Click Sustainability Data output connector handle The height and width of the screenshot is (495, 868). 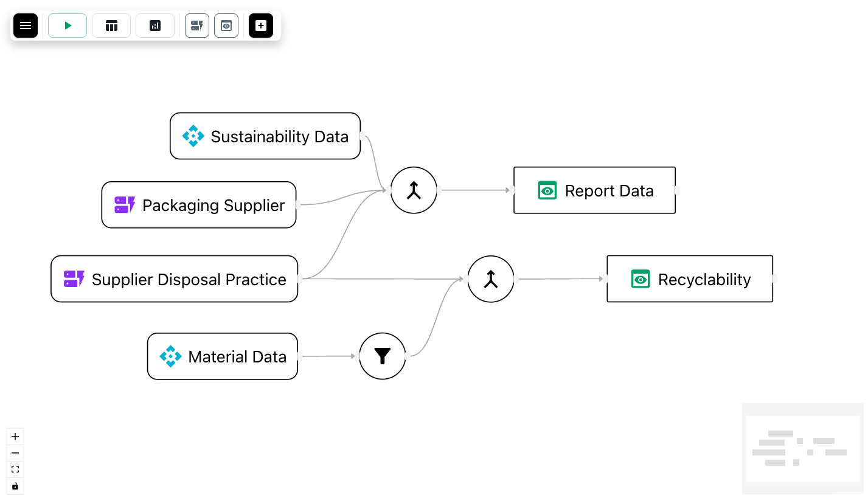362,136
